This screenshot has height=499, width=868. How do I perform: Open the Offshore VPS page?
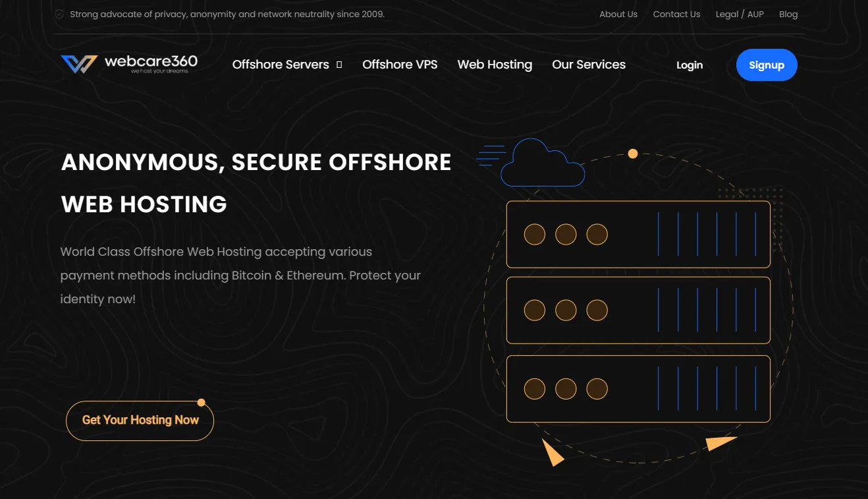point(400,65)
